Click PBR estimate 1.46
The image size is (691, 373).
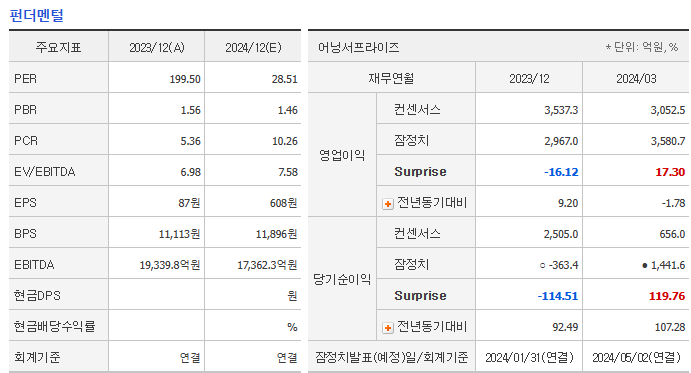287,110
